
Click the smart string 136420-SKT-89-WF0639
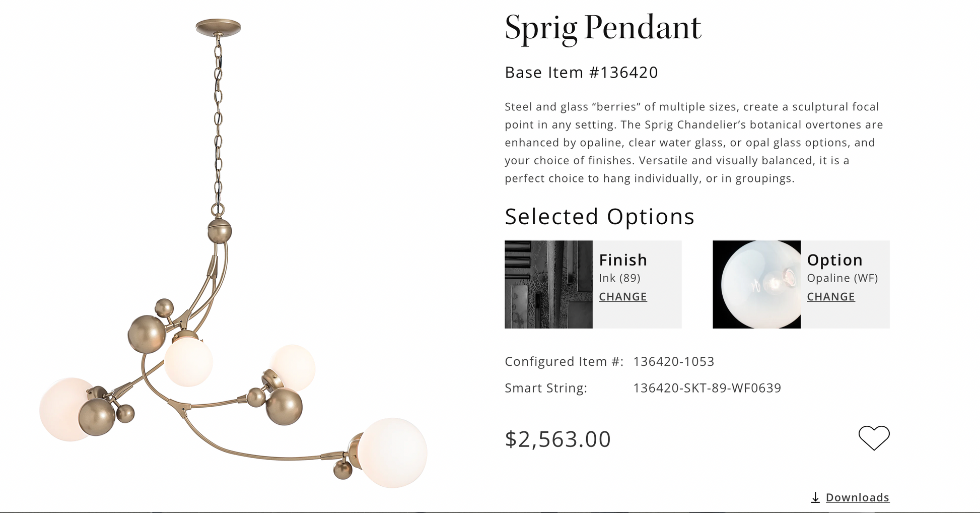(x=707, y=388)
